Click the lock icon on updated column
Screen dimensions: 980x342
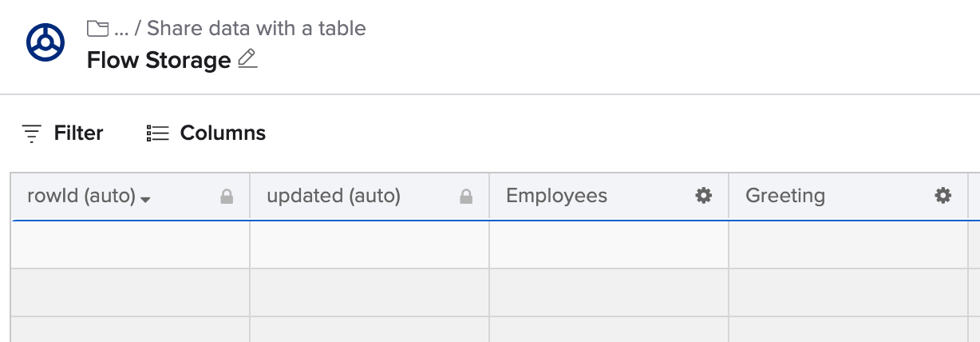point(466,197)
